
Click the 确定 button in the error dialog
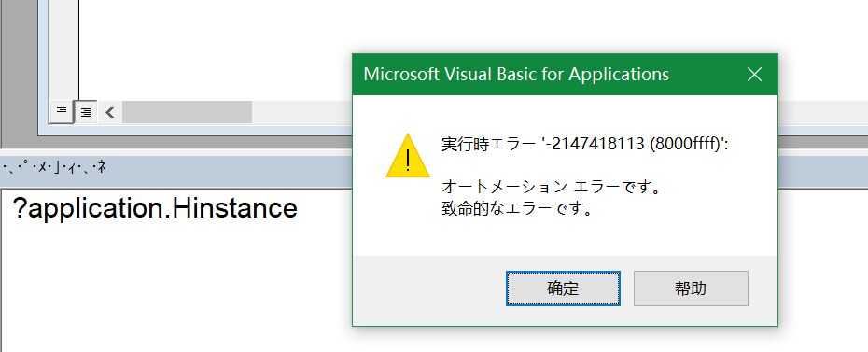[x=563, y=288]
